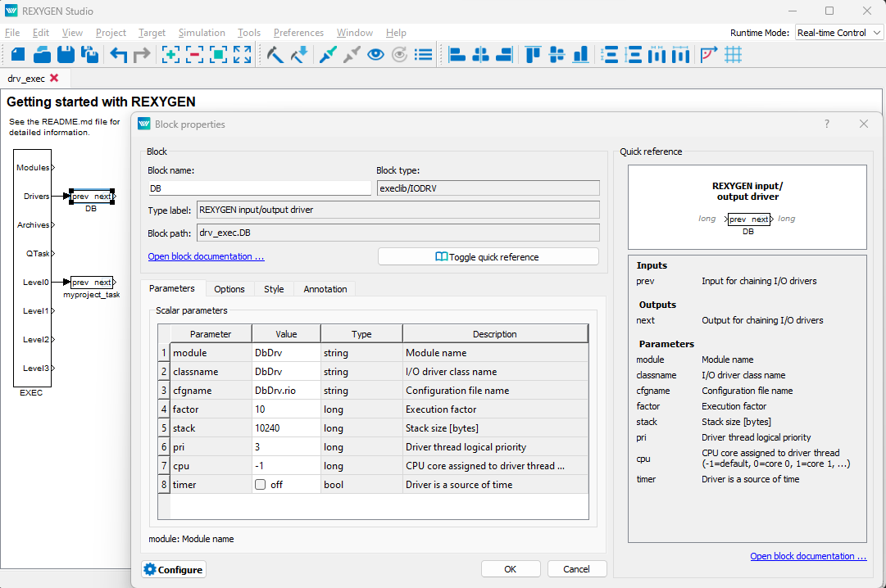Select the cfgname value DbDrv.rio
The image size is (886, 588).
286,391
